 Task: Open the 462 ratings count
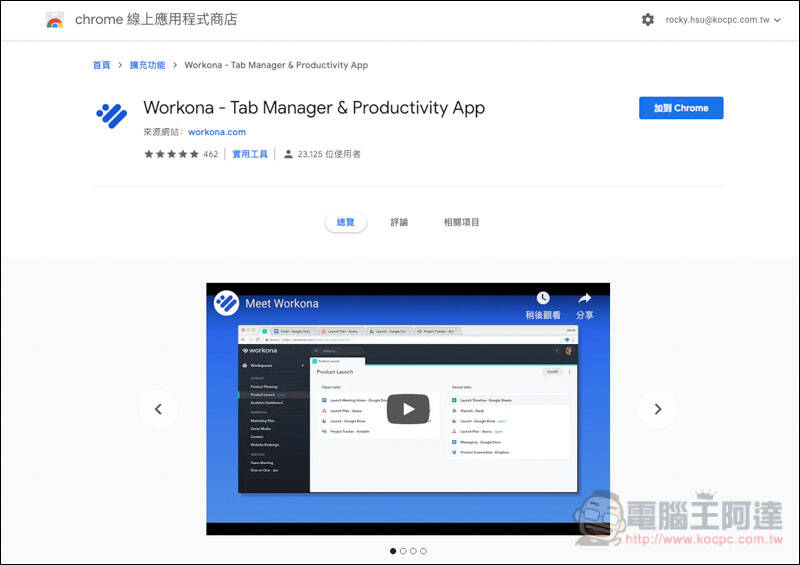pyautogui.click(x=211, y=154)
